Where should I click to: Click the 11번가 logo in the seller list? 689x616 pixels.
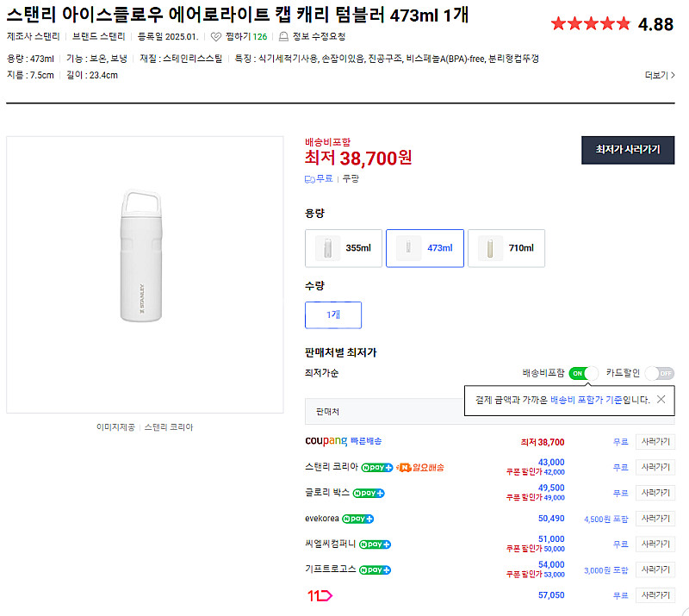(320, 596)
